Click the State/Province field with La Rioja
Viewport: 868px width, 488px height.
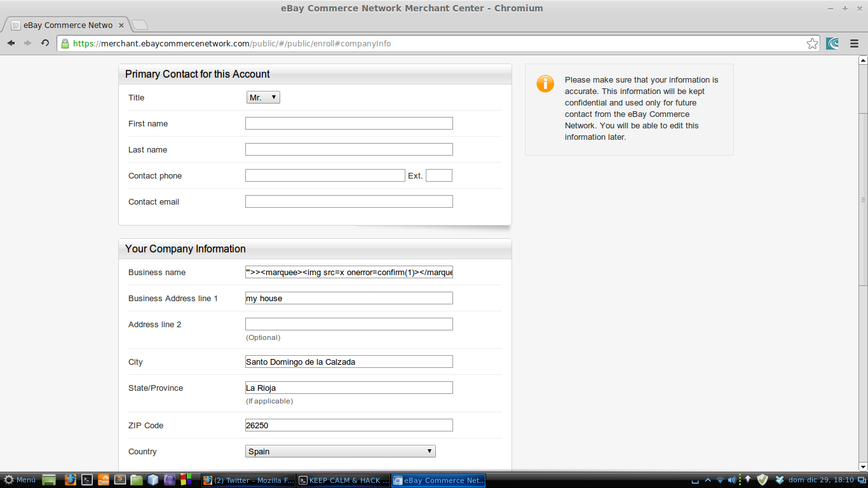click(349, 388)
